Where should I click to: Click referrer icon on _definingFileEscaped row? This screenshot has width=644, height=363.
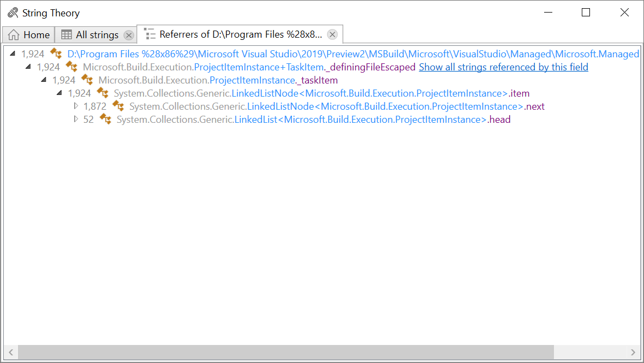click(x=71, y=67)
